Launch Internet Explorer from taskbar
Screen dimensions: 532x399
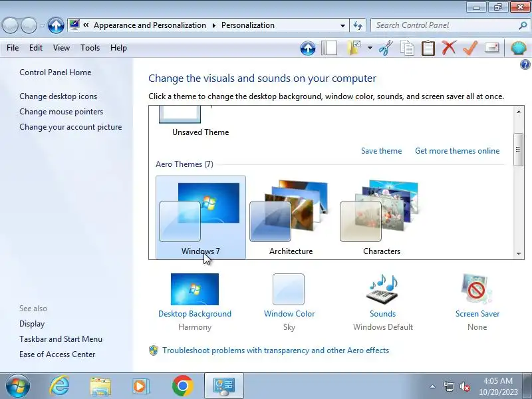(59, 386)
